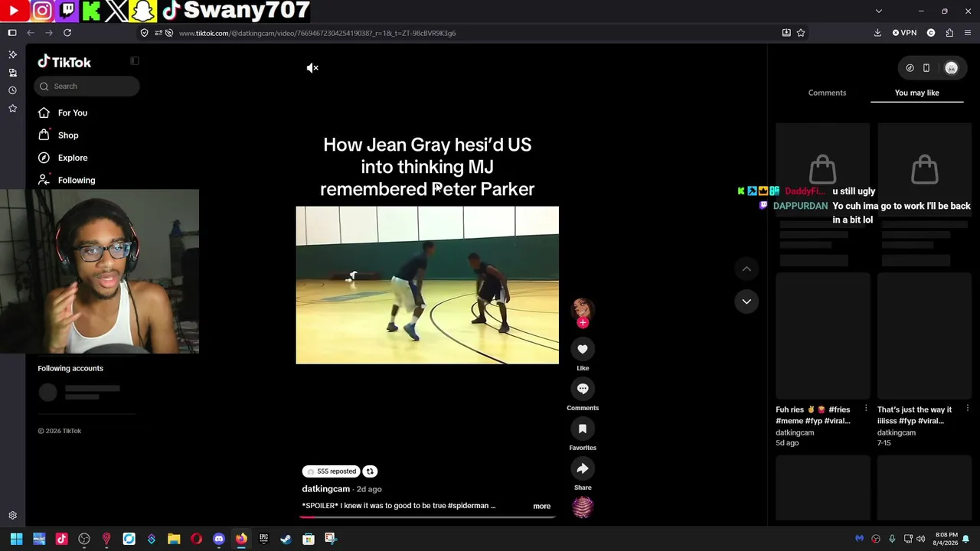Follow datkingcam with the red plus badge
The width and height of the screenshot is (980, 551).
point(583,323)
